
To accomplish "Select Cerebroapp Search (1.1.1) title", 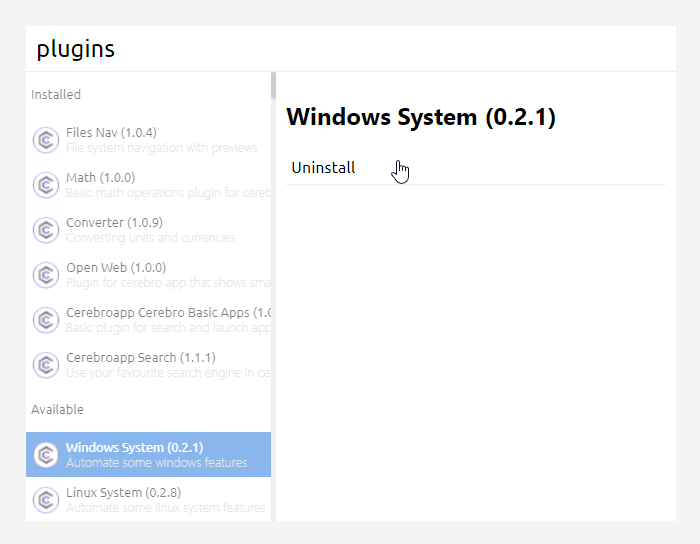I will coord(141,358).
